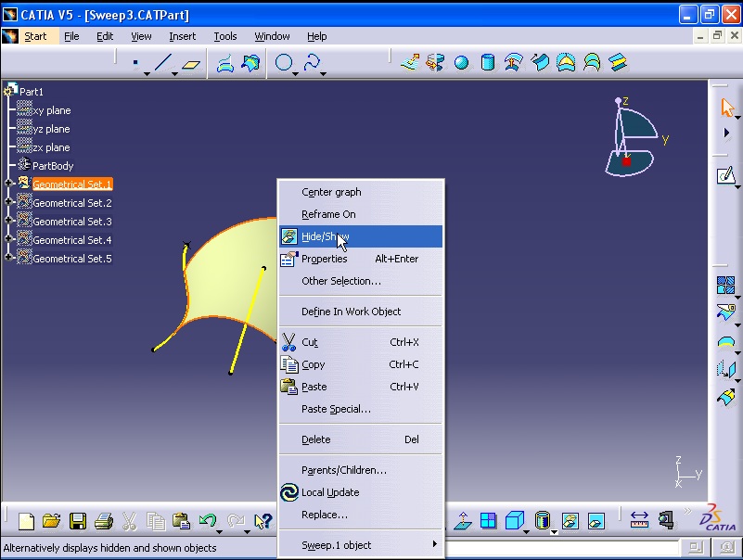Image resolution: width=743 pixels, height=560 pixels.
Task: Select the Line tool near the top toolbar
Action: (163, 62)
